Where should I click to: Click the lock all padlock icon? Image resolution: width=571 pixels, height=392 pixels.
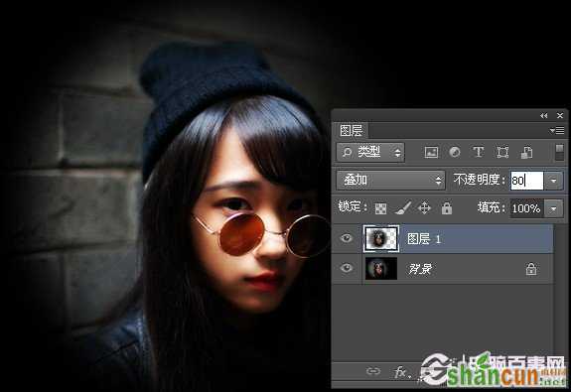[447, 208]
